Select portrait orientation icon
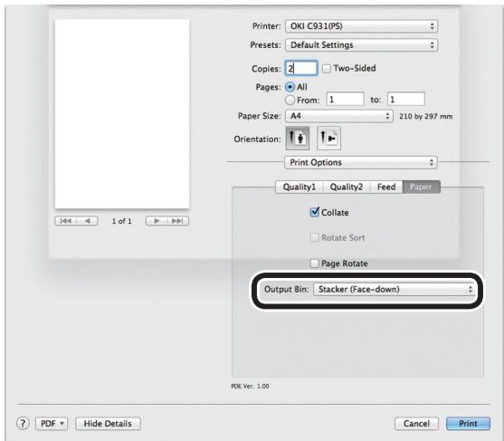 [298, 139]
